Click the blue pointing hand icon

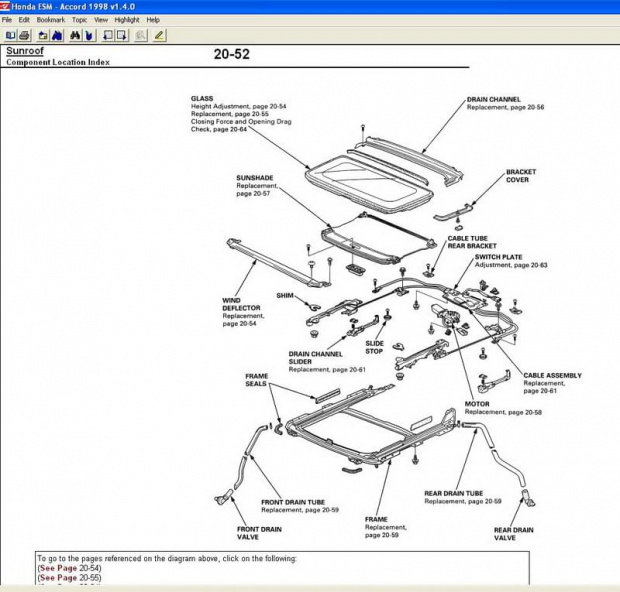[89, 36]
